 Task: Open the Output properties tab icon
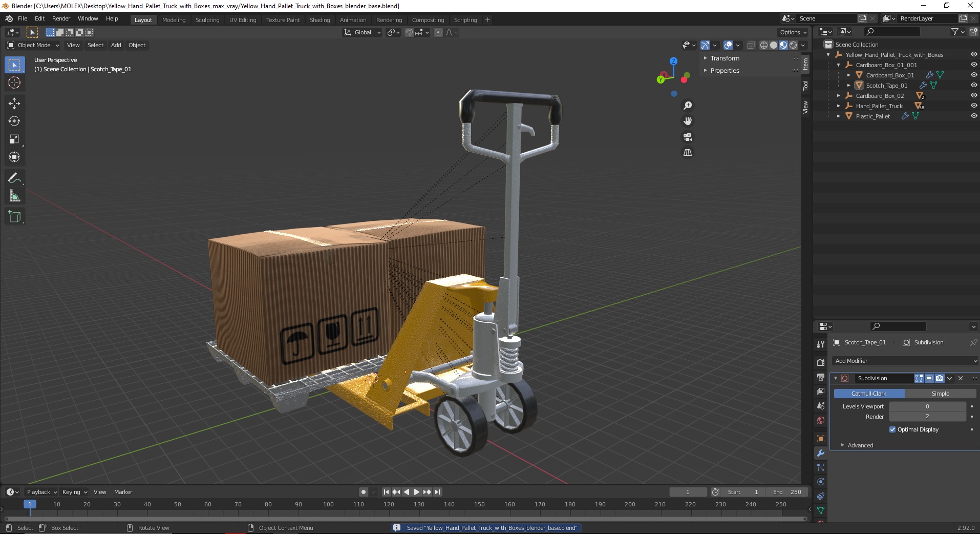pos(821,377)
